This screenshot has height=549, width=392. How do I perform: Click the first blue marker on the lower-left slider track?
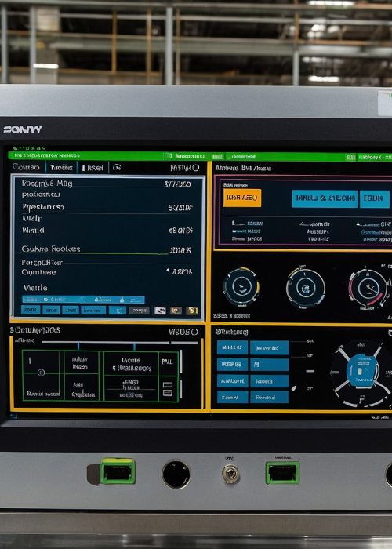[x=78, y=346]
